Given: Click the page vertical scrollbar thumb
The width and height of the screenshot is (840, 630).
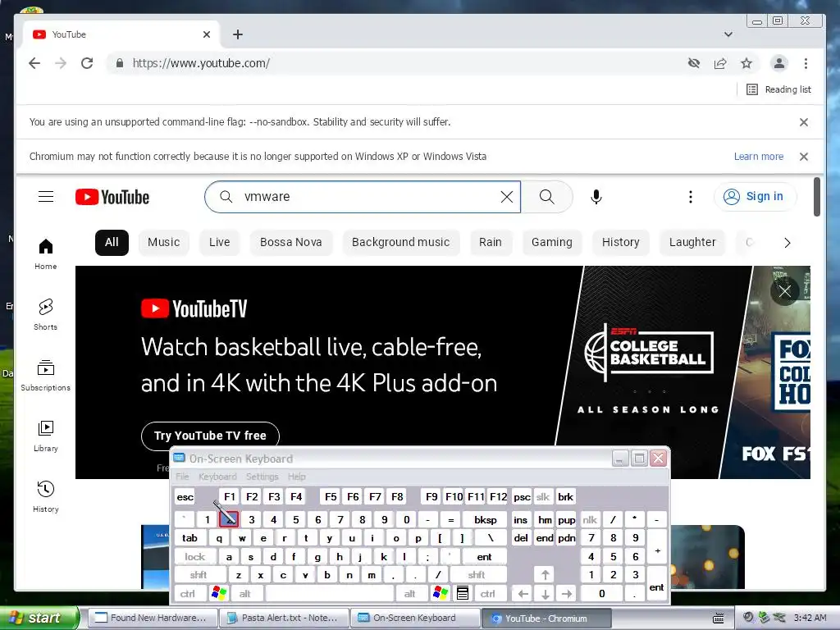Looking at the screenshot, I should click(x=817, y=197).
